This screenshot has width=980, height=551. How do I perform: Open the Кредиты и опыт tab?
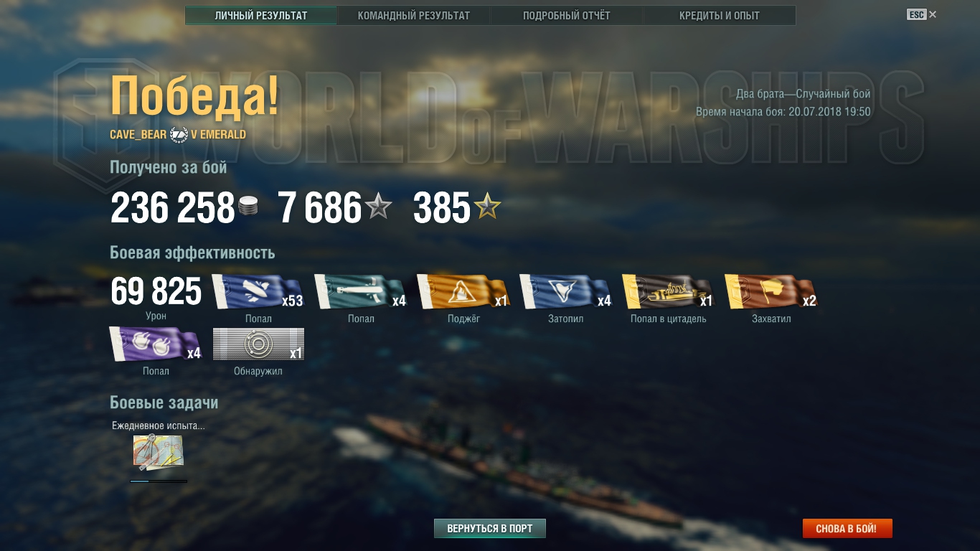[x=719, y=15]
